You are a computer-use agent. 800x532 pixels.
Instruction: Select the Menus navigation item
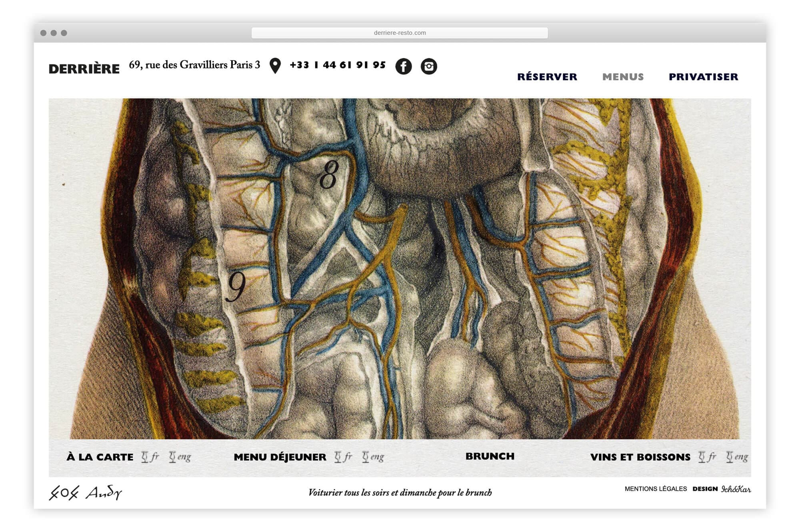tap(623, 77)
